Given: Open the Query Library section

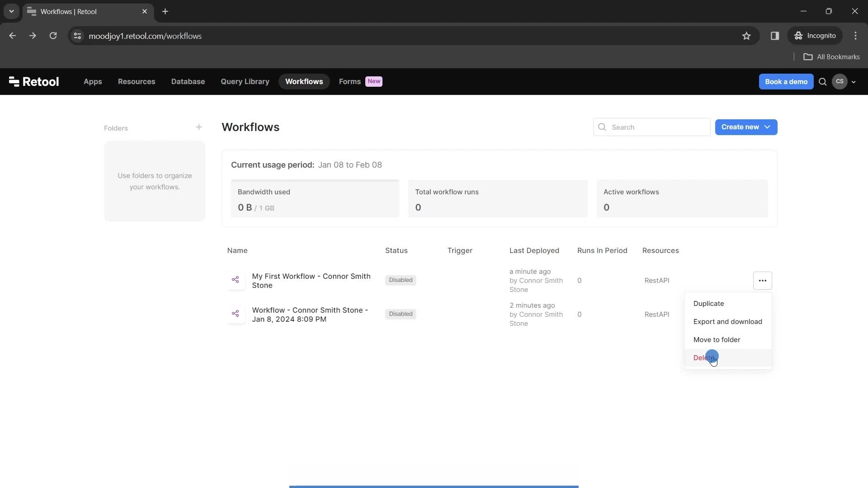Looking at the screenshot, I should pos(245,82).
